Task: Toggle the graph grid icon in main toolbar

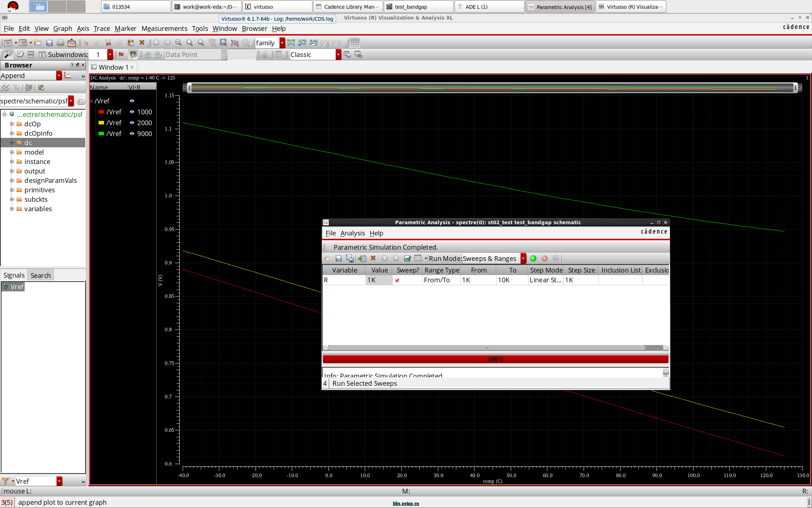Action: pos(355,43)
